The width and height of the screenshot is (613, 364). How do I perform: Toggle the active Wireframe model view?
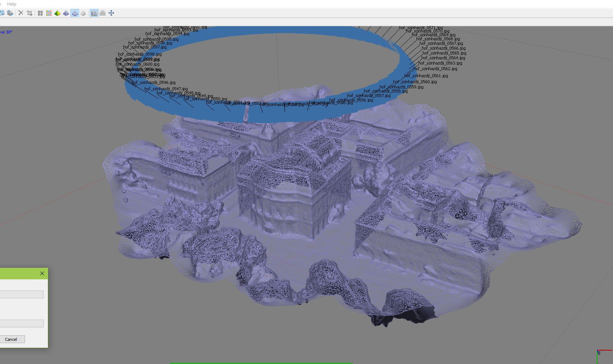coord(75,13)
